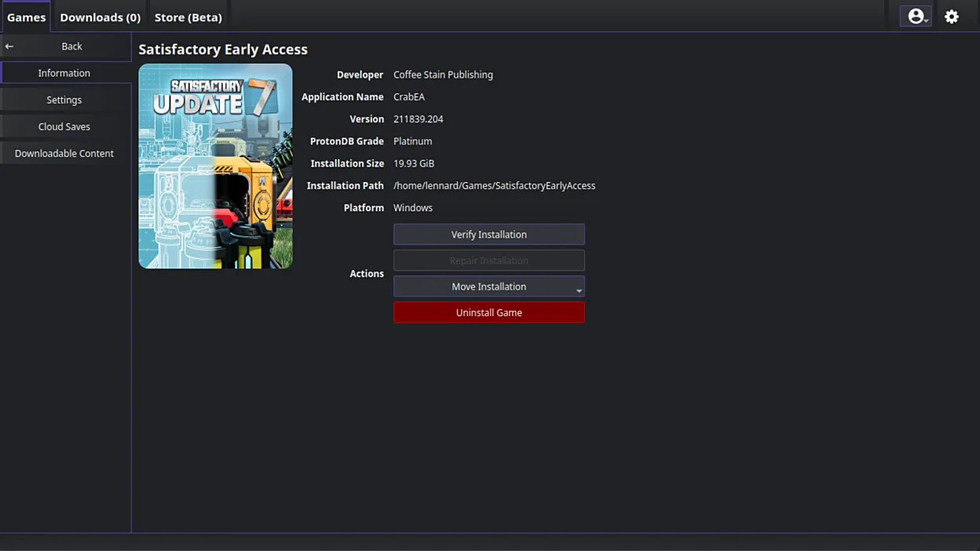Click the Satisfactory Early Access title
980x551 pixels.
pyautogui.click(x=223, y=49)
